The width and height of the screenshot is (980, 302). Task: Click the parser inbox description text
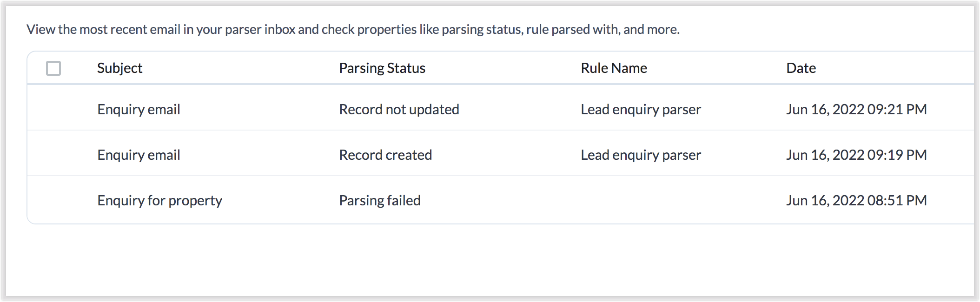(x=352, y=30)
